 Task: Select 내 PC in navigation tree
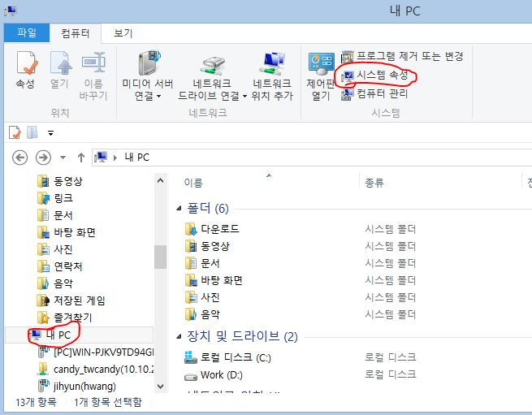tap(80, 335)
